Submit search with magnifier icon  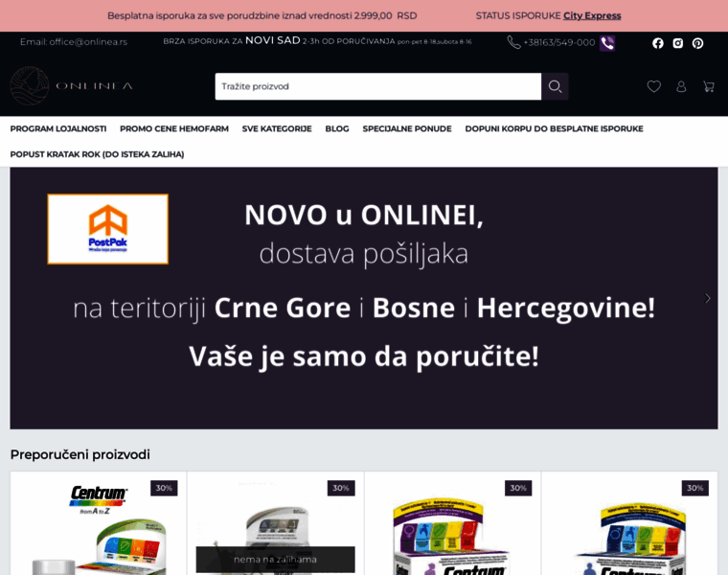(555, 86)
